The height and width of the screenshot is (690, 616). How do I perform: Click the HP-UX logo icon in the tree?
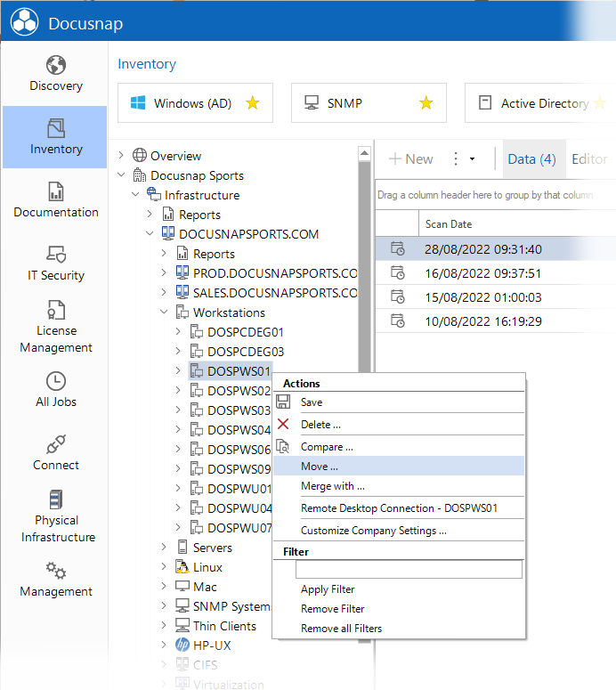click(x=182, y=645)
